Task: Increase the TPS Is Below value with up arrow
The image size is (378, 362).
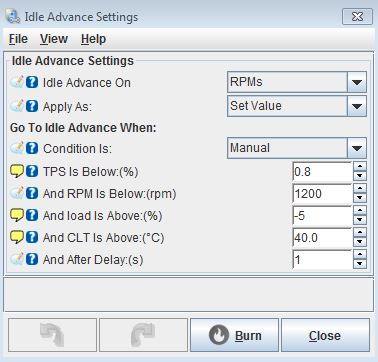Action: [x=360, y=167]
